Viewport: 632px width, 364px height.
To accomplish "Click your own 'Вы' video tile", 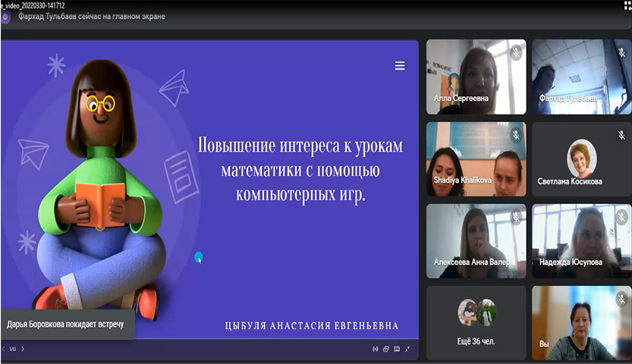I will pyautogui.click(x=581, y=323).
